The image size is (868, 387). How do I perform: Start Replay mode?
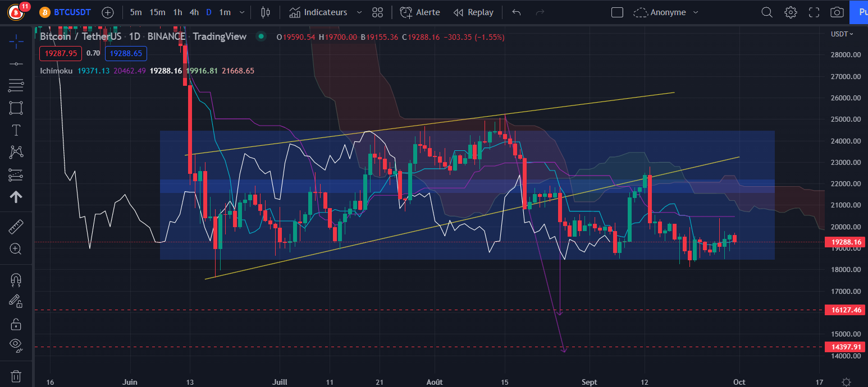coord(473,12)
